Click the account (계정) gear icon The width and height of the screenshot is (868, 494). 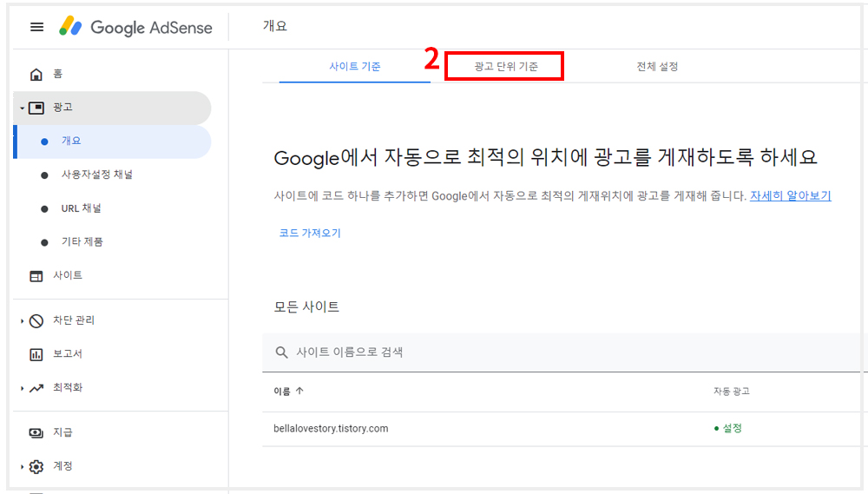pos(36,466)
